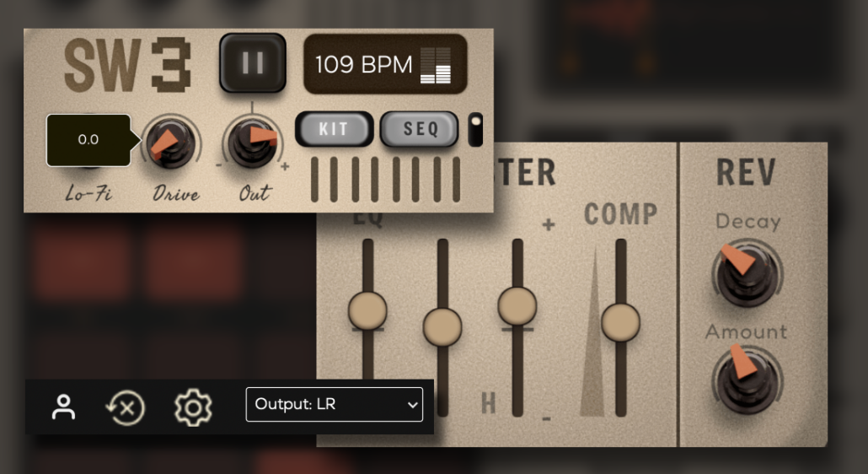Click the Out volume knob

pyautogui.click(x=253, y=144)
